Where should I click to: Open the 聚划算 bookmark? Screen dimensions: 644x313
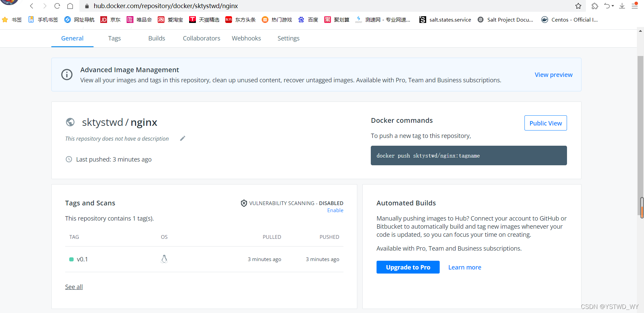click(x=337, y=20)
